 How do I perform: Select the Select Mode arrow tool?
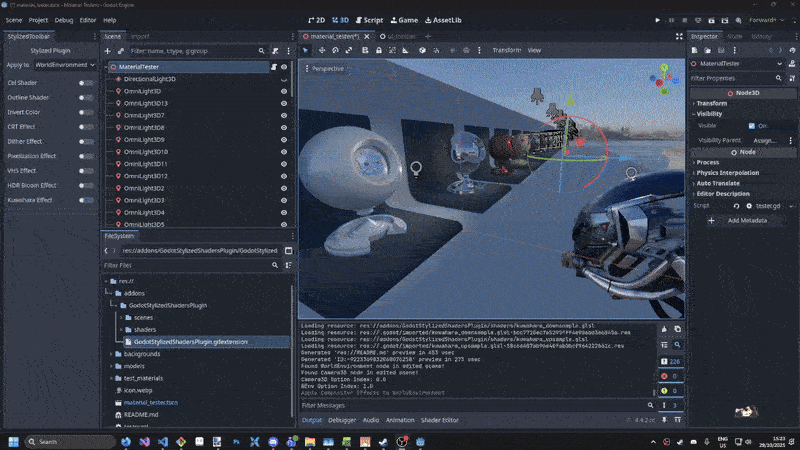tap(305, 51)
